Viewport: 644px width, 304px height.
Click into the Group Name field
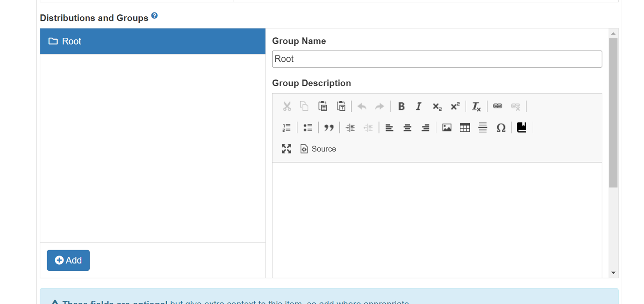[x=437, y=59]
